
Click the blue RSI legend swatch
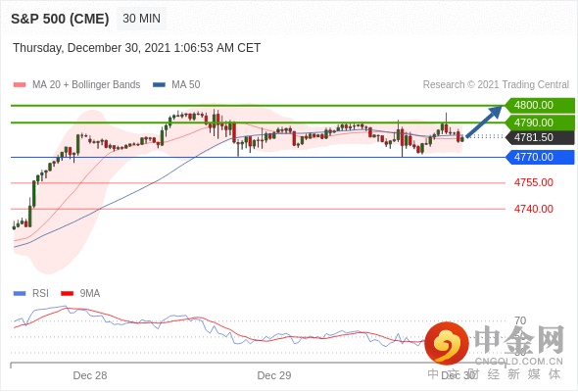20,294
